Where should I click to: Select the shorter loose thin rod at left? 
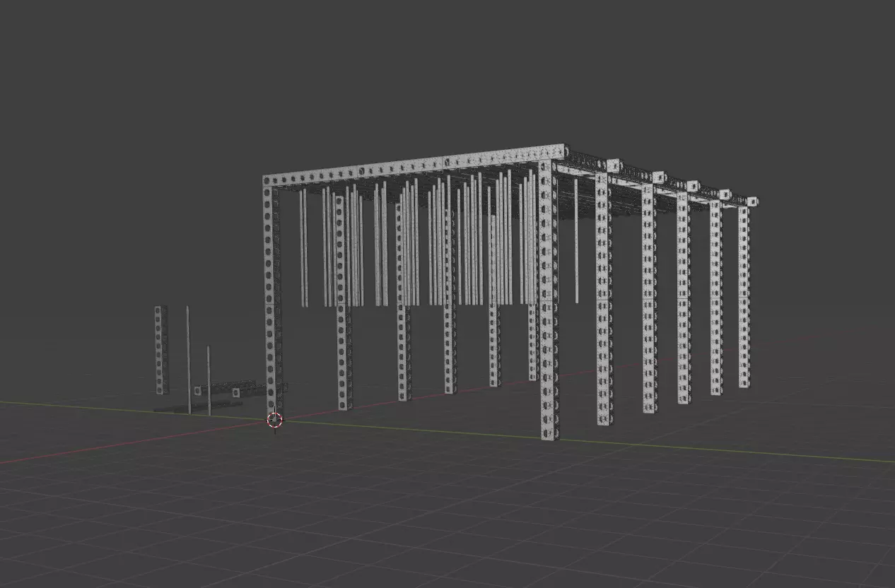[x=209, y=380]
